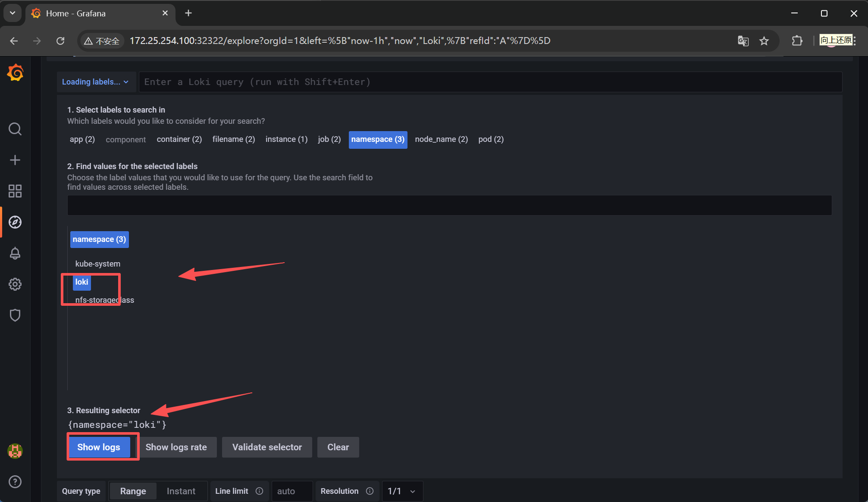868x502 pixels.
Task: Open the Help question mark icon
Action: [x=15, y=482]
